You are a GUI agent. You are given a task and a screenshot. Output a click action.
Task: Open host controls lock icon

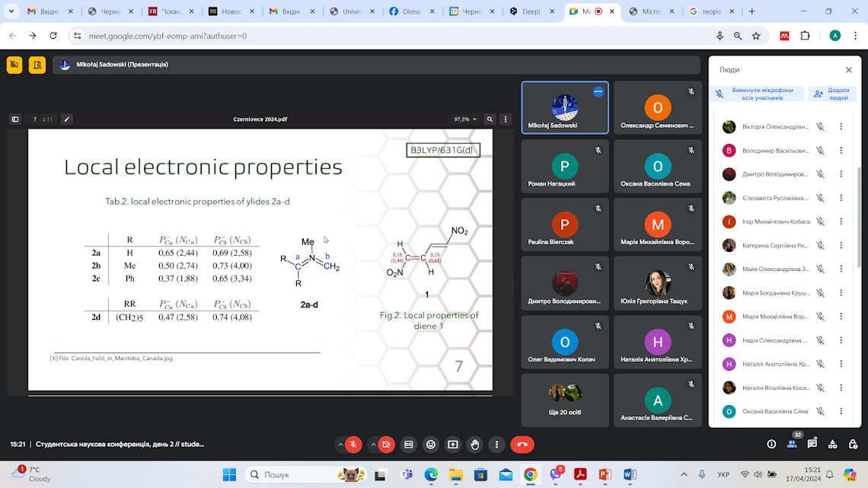pos(853,445)
